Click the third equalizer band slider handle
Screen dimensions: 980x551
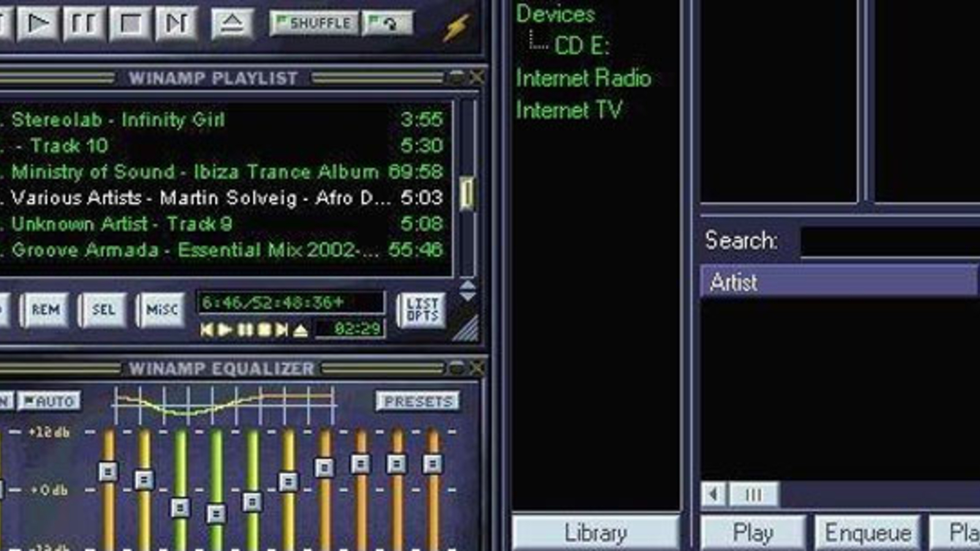[180, 508]
